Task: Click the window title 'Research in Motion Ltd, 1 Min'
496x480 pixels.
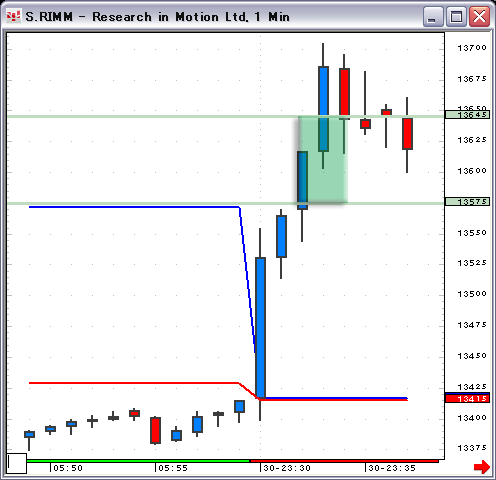Action: coord(191,17)
